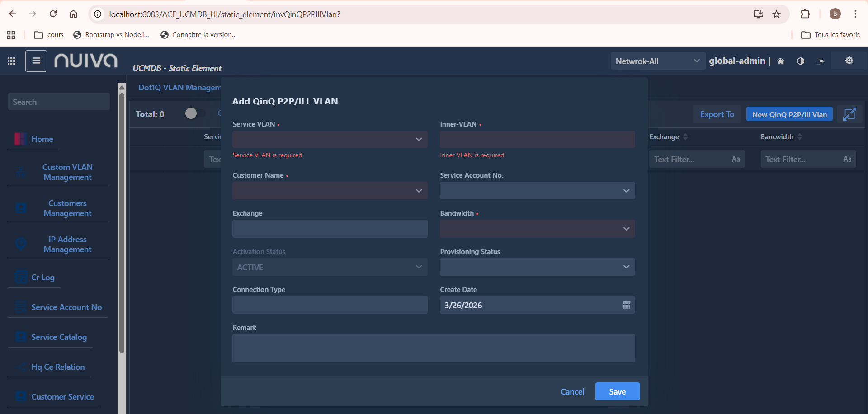This screenshot has height=414, width=868.
Task: Toggle case-sensitive Aa on Exchange filter
Action: (736, 159)
